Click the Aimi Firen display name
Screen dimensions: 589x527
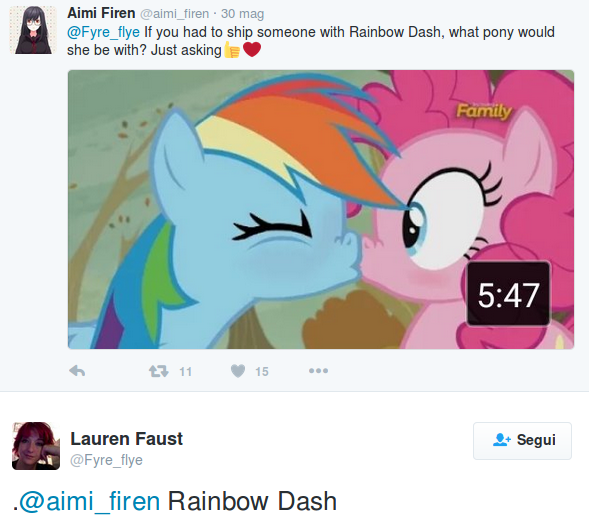pyautogui.click(x=101, y=13)
